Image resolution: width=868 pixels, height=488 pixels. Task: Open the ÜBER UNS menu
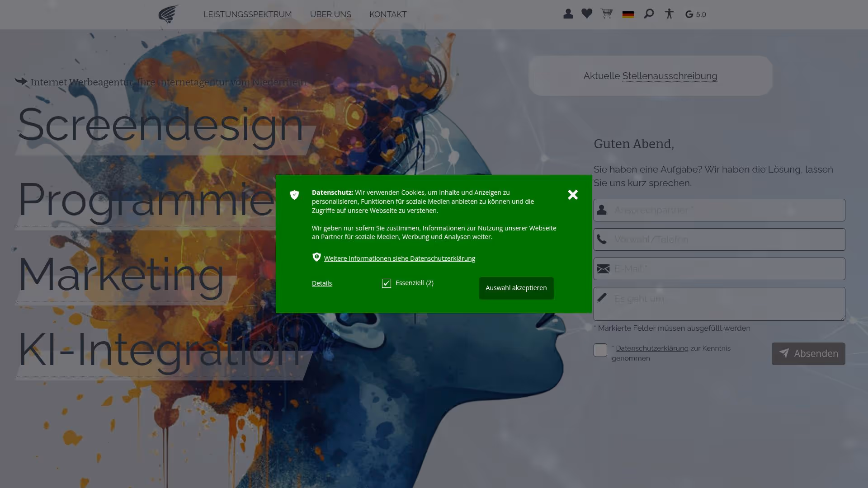330,14
